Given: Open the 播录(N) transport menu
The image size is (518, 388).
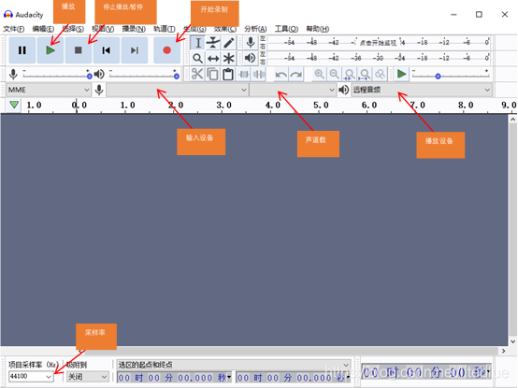Looking at the screenshot, I should point(134,29).
